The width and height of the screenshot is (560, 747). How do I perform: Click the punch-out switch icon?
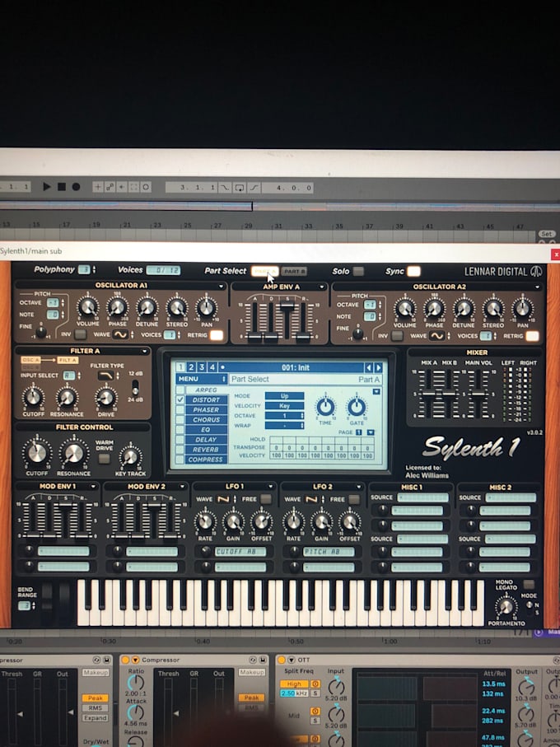[x=254, y=188]
